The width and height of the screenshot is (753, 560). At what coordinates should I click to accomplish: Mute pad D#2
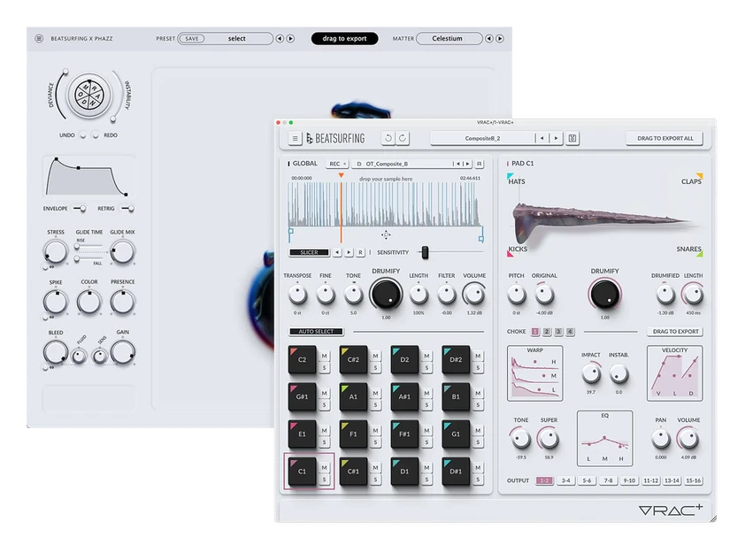tap(478, 356)
